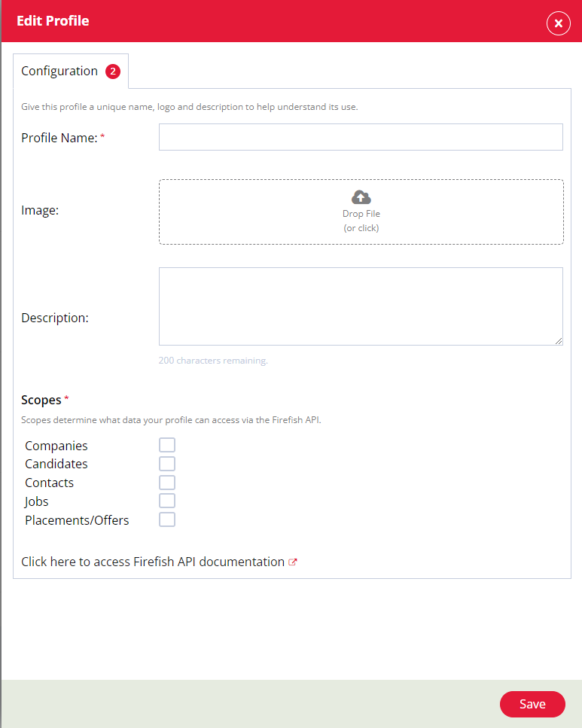Click the Scopes section heading
582x728 pixels.
41,400
